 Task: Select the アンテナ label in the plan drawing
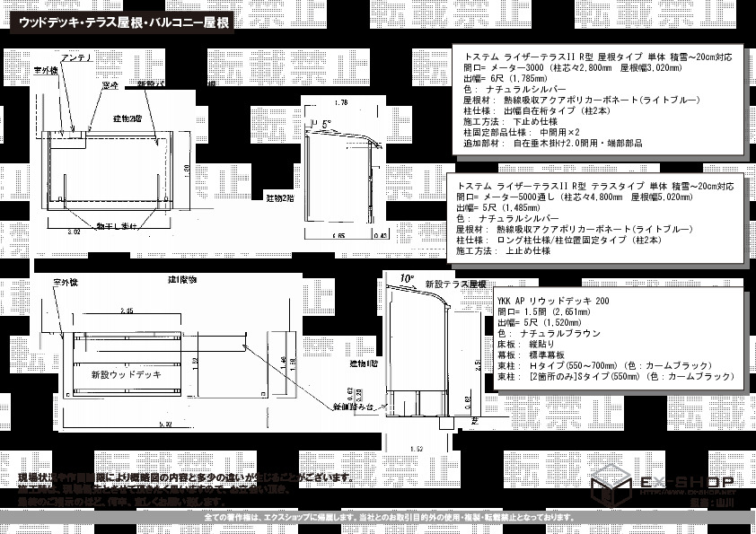[77, 57]
